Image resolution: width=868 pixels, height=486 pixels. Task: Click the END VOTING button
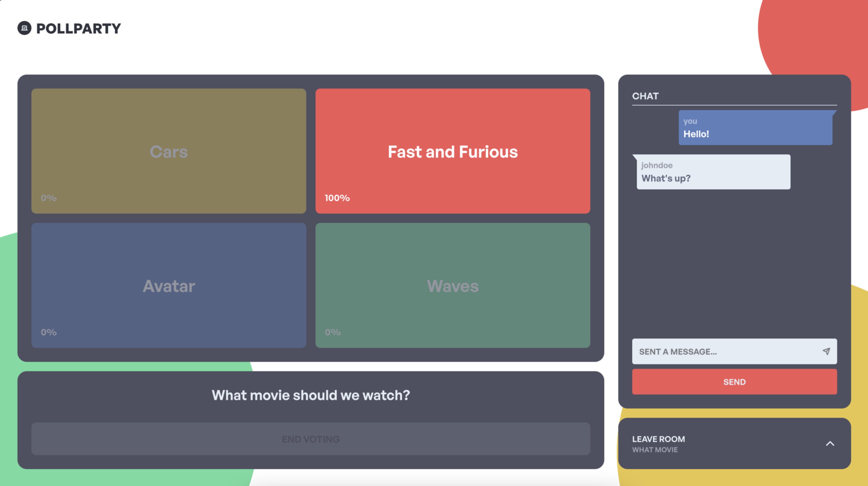tap(310, 439)
